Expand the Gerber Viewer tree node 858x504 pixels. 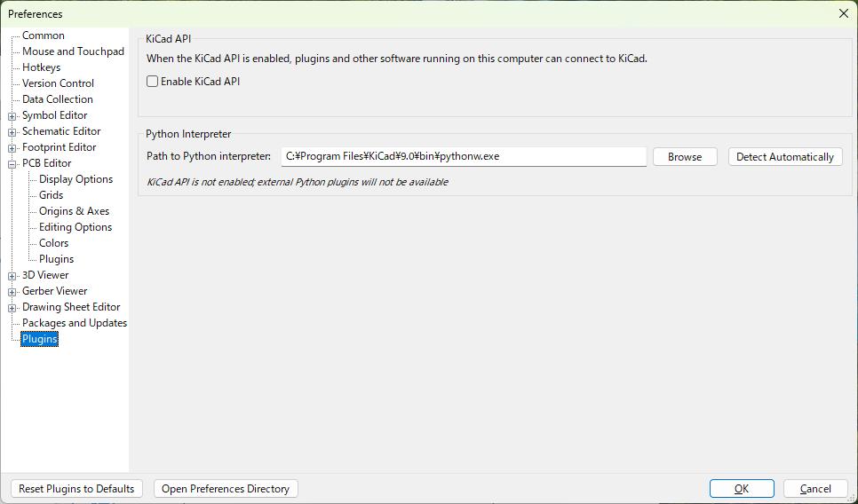tap(12, 291)
